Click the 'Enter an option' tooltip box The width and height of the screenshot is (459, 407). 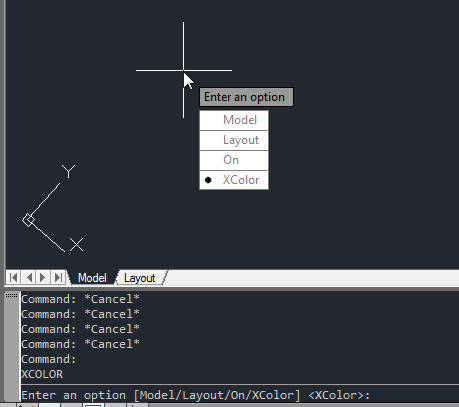(246, 97)
